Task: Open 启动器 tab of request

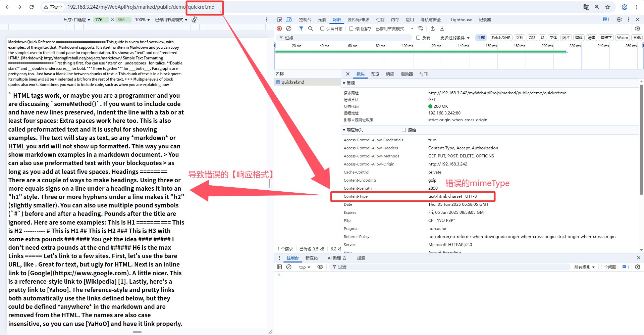Action: [407, 74]
